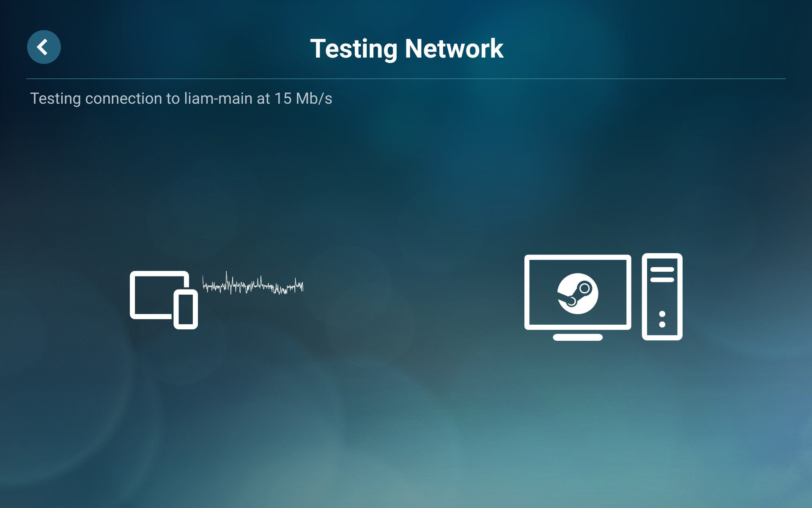Click the desktop tower PC icon

[x=662, y=297]
